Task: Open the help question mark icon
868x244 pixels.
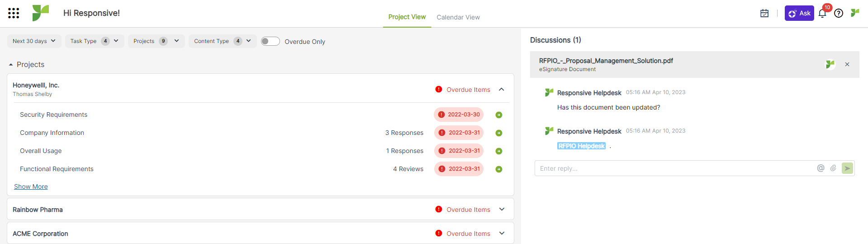Action: 839,13
